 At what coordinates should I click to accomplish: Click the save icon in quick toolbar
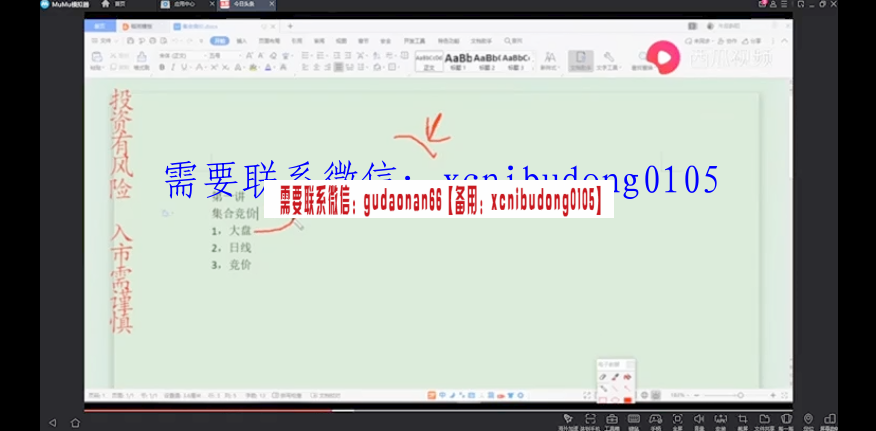point(130,41)
